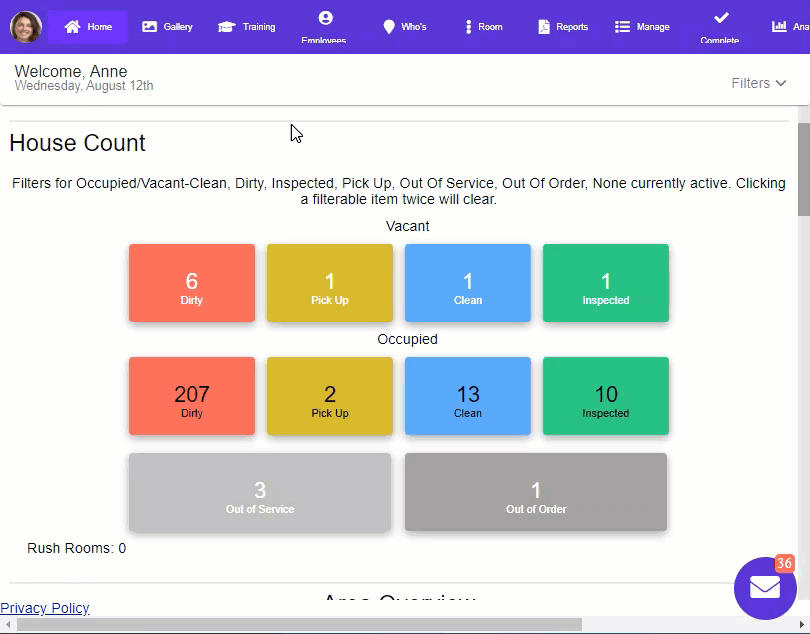Open the Employees person icon
Screen dimensions: 810x634
tap(324, 18)
